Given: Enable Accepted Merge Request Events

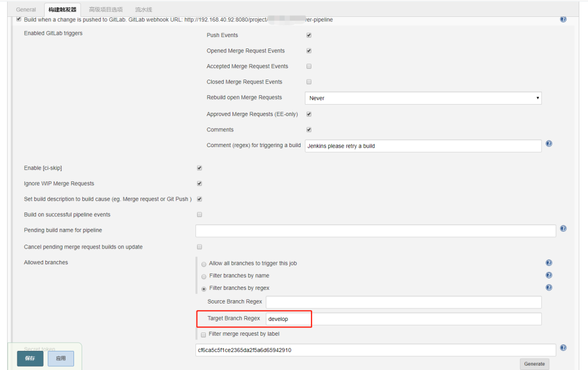Looking at the screenshot, I should click(x=309, y=66).
